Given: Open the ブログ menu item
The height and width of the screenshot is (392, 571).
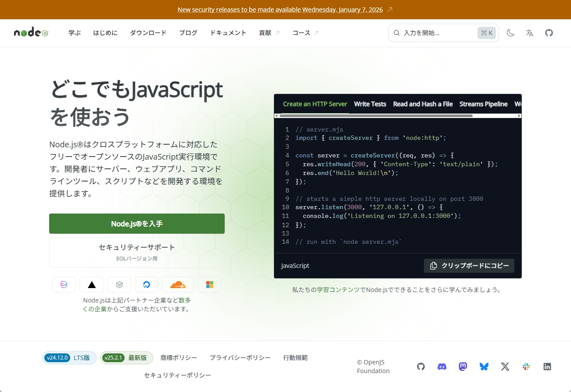Looking at the screenshot, I should [188, 33].
